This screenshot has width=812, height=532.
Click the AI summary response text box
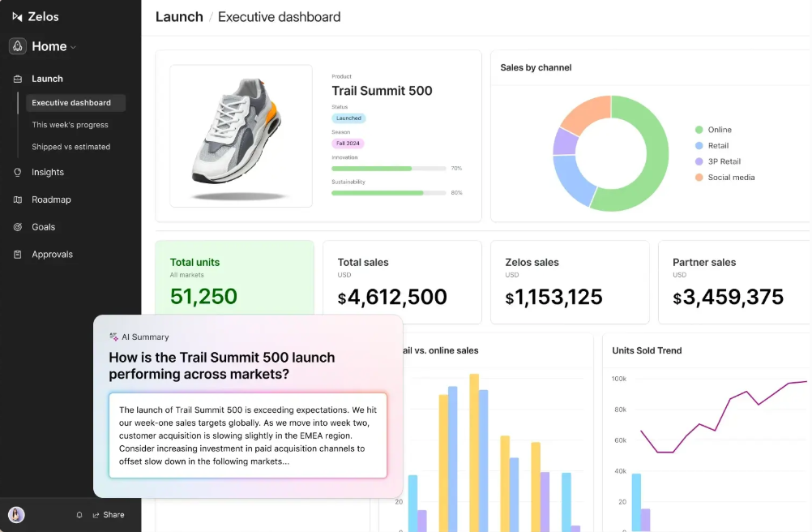[x=248, y=435]
